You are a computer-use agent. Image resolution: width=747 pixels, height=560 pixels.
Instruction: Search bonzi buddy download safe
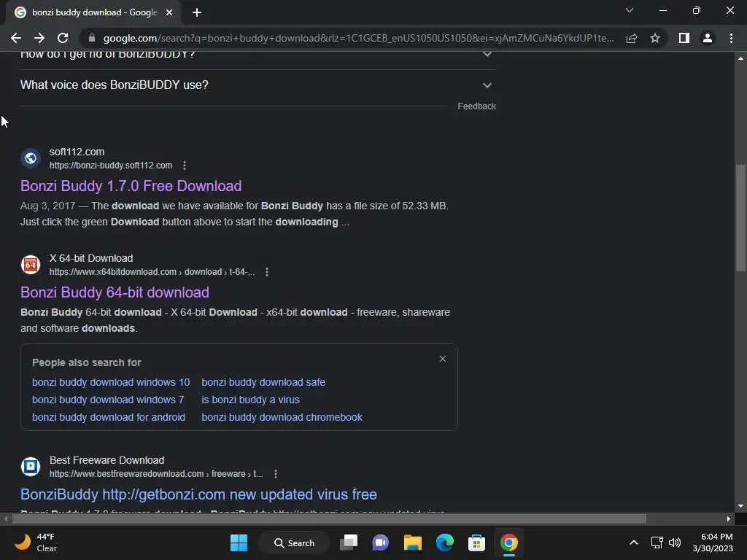[x=263, y=382]
